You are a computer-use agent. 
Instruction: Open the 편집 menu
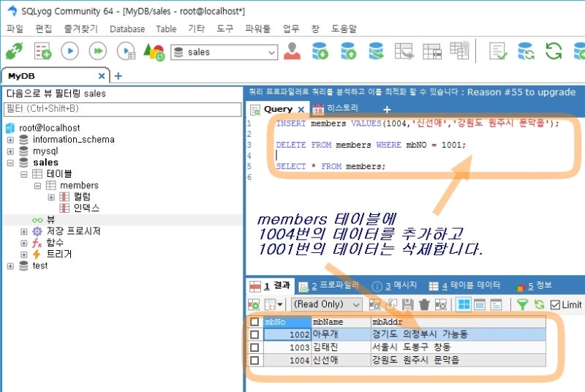tap(43, 29)
